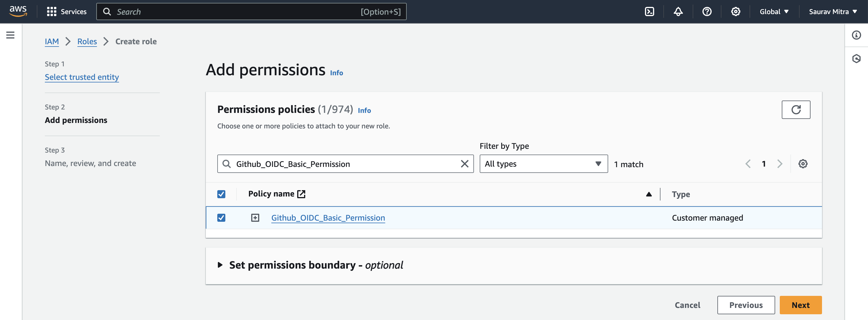Click the Previous button
Screen dimensions: 868x320
pos(746,305)
